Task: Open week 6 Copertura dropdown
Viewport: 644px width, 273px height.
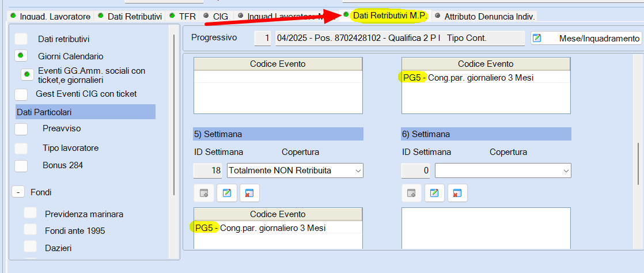Action: coord(503,170)
